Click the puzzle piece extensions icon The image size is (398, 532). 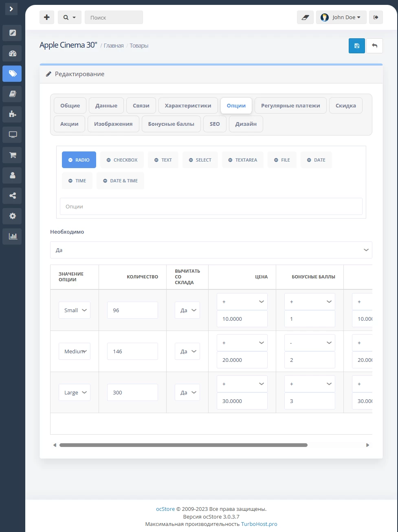click(12, 114)
